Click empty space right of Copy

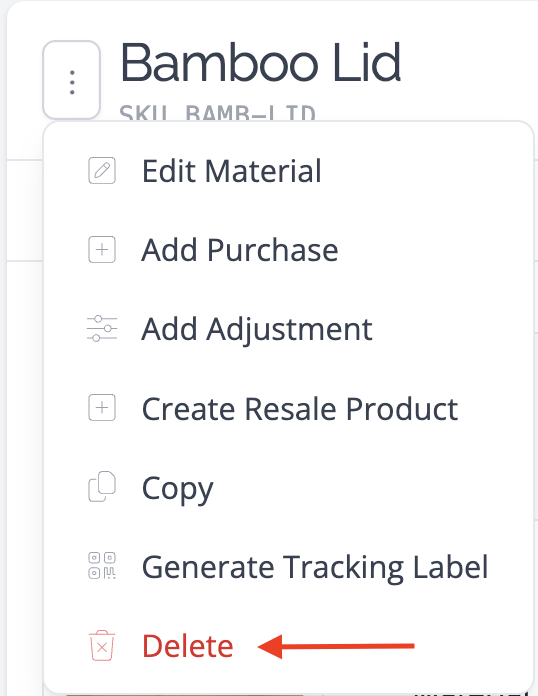[x=373, y=487]
